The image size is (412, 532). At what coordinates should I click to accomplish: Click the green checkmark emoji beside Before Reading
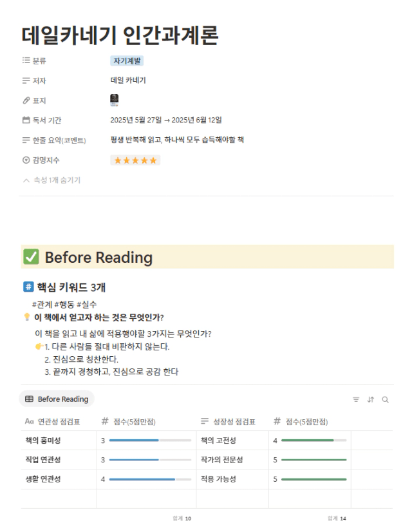tap(31, 256)
